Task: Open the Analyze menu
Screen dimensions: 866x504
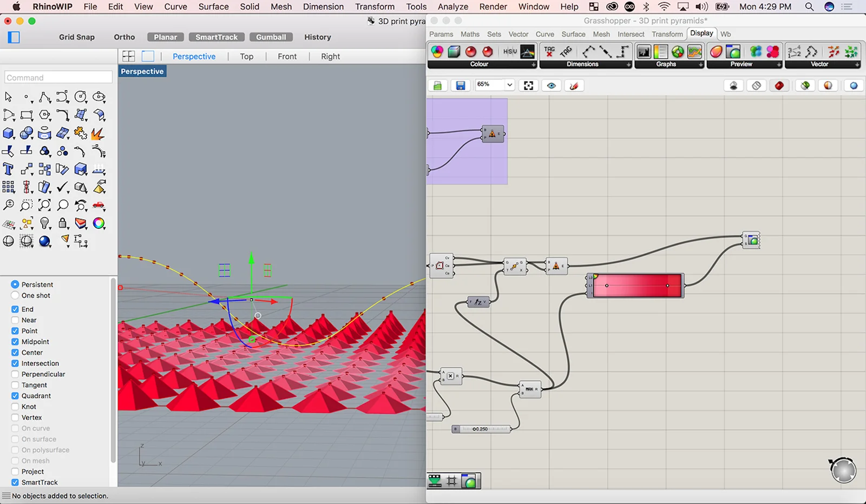Action: [x=453, y=6]
